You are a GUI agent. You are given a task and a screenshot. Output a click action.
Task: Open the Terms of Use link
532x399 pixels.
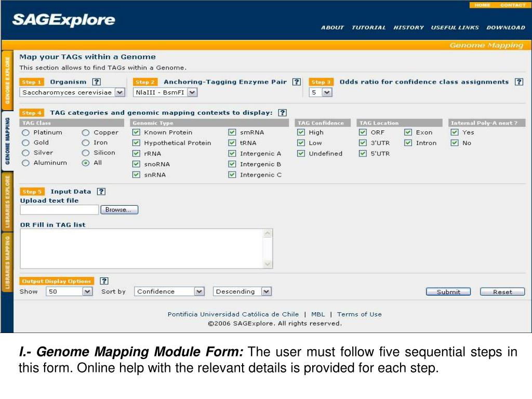360,314
